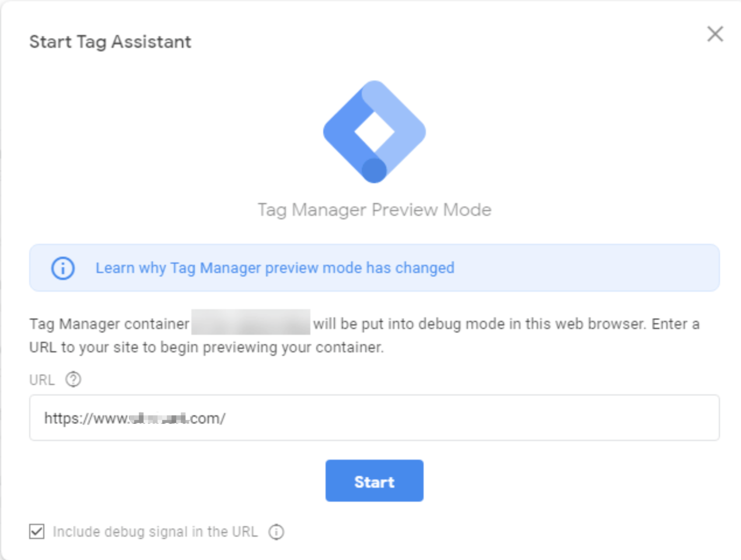Click the Tag Manager diamond logo
This screenshot has height=560, width=741.
(x=374, y=131)
